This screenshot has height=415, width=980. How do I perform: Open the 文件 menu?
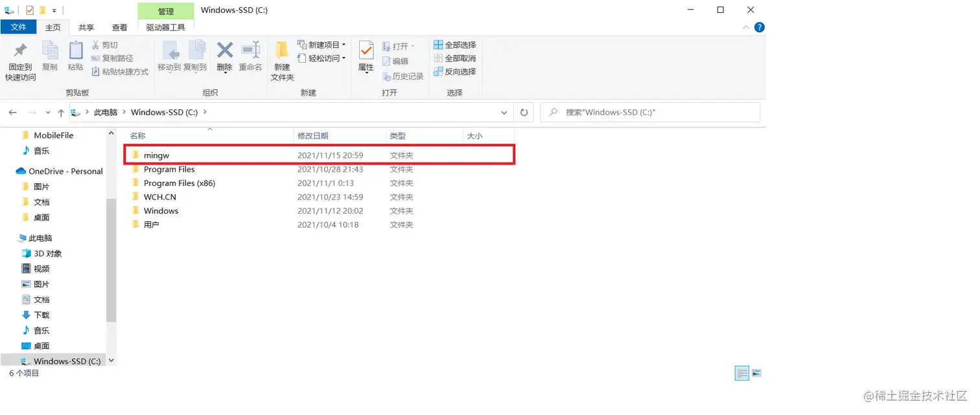click(19, 27)
